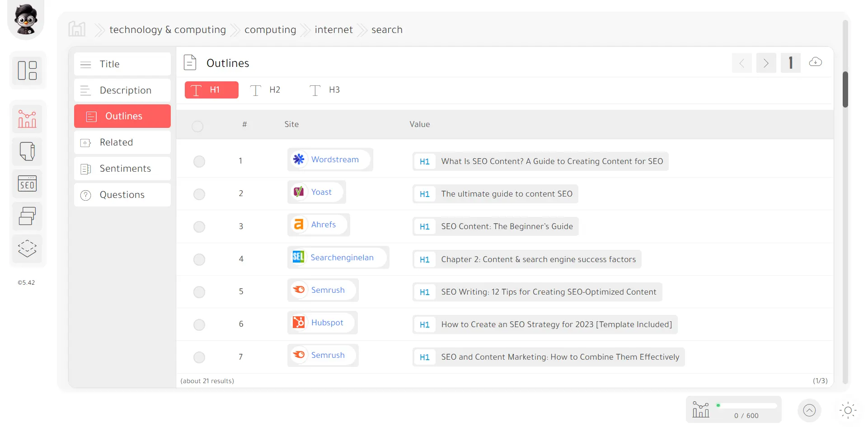Image resolution: width=868 pixels, height=427 pixels.
Task: Toggle the select-all header radio button
Action: click(197, 126)
